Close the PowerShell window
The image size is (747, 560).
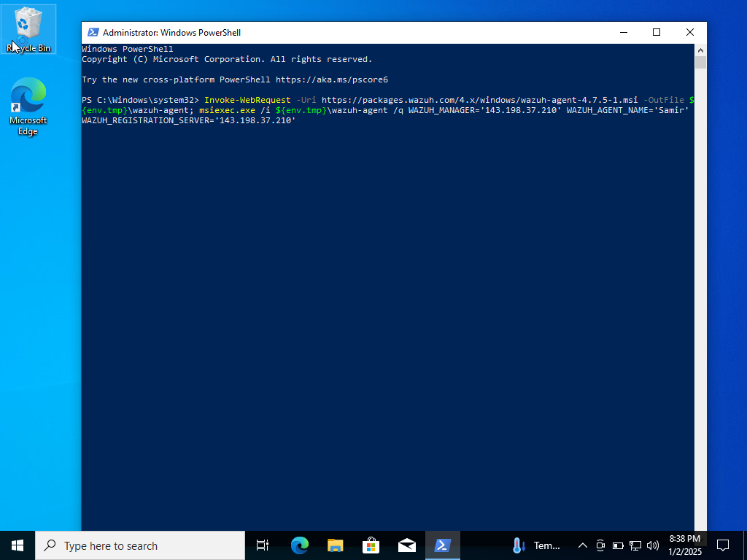tap(690, 32)
